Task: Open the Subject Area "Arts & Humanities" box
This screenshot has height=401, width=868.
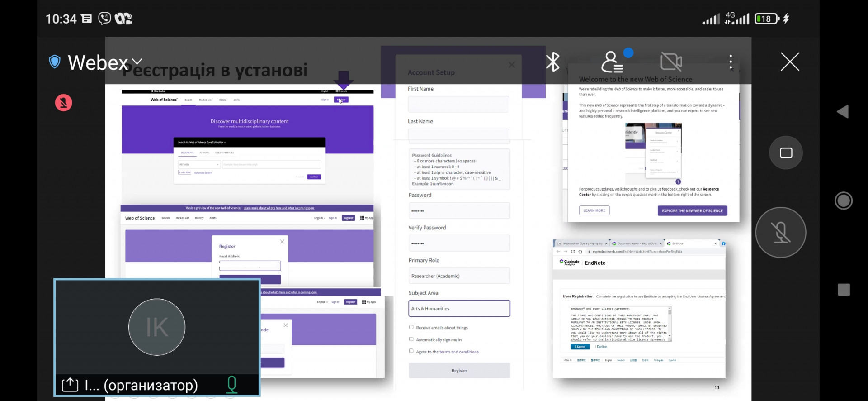Action: (x=459, y=309)
